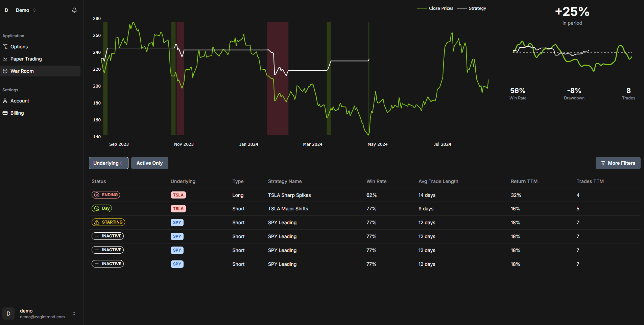Click the War Room target icon

pos(5,71)
